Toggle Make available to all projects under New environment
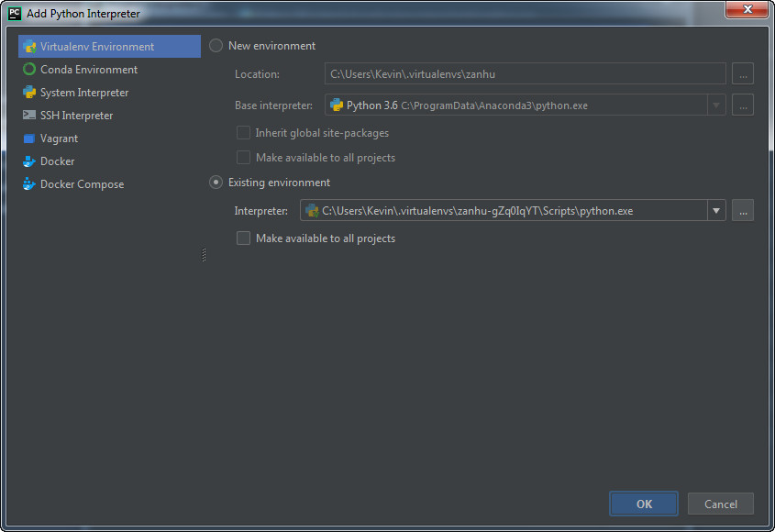The image size is (775, 532). pos(243,158)
